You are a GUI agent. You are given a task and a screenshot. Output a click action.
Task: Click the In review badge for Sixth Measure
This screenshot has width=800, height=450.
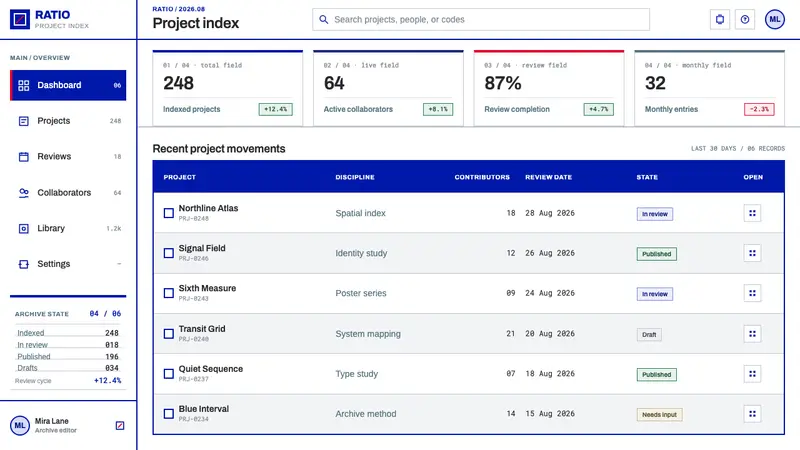(655, 294)
